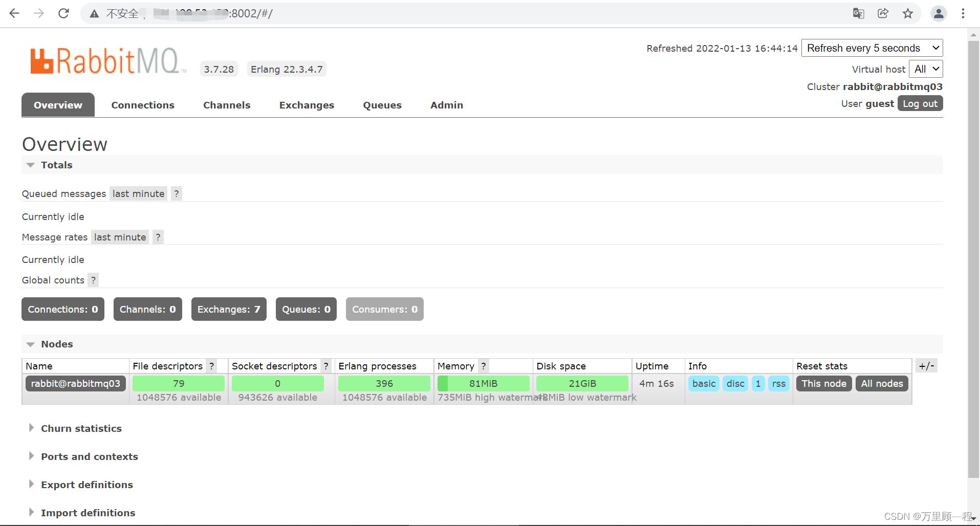Open the browser profile avatar icon
The height and width of the screenshot is (526, 980).
[x=939, y=13]
